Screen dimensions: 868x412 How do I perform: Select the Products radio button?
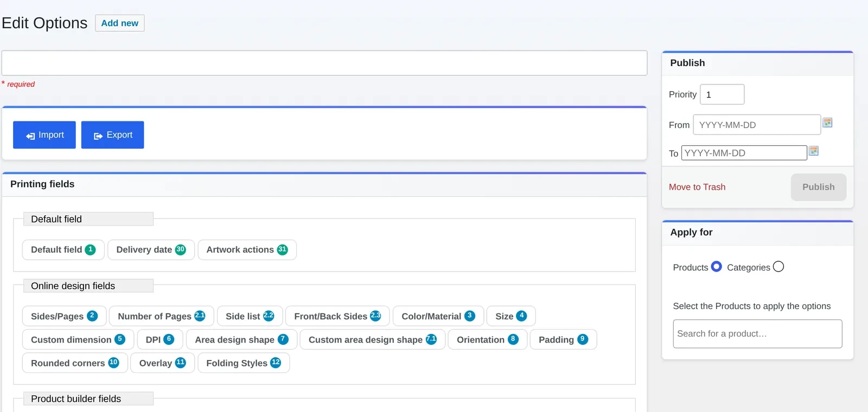click(x=717, y=267)
